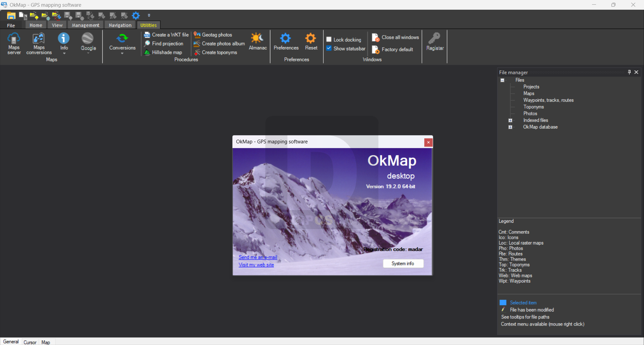Screen dimensions: 644x345
Task: Run Create toponyms procedure
Action: tap(215, 53)
